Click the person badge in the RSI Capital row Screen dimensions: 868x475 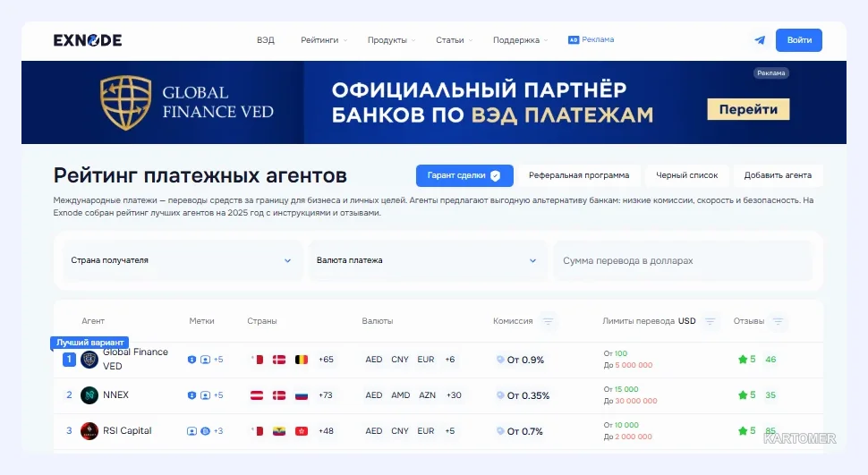pos(191,431)
